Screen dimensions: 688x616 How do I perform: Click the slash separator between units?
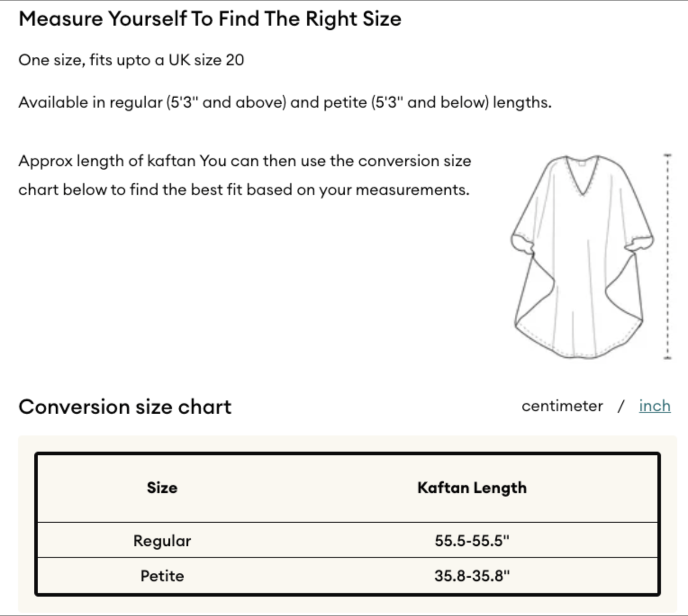621,406
